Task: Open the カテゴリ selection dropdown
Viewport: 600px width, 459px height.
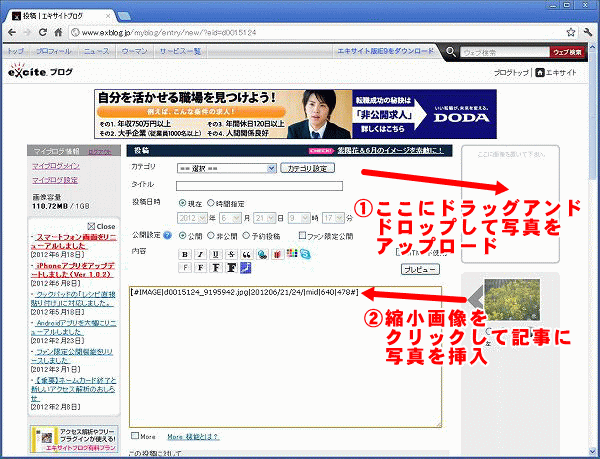Action: click(x=227, y=168)
